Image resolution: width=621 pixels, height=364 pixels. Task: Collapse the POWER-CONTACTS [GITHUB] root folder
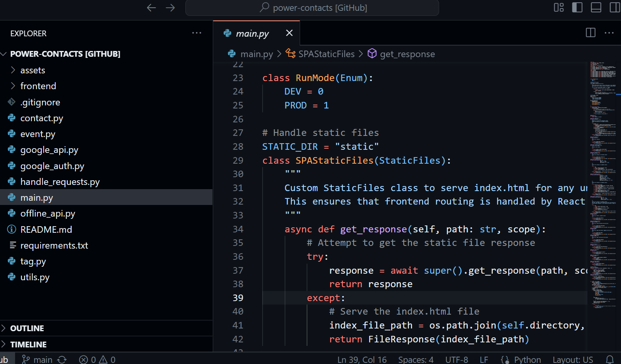coord(106,54)
